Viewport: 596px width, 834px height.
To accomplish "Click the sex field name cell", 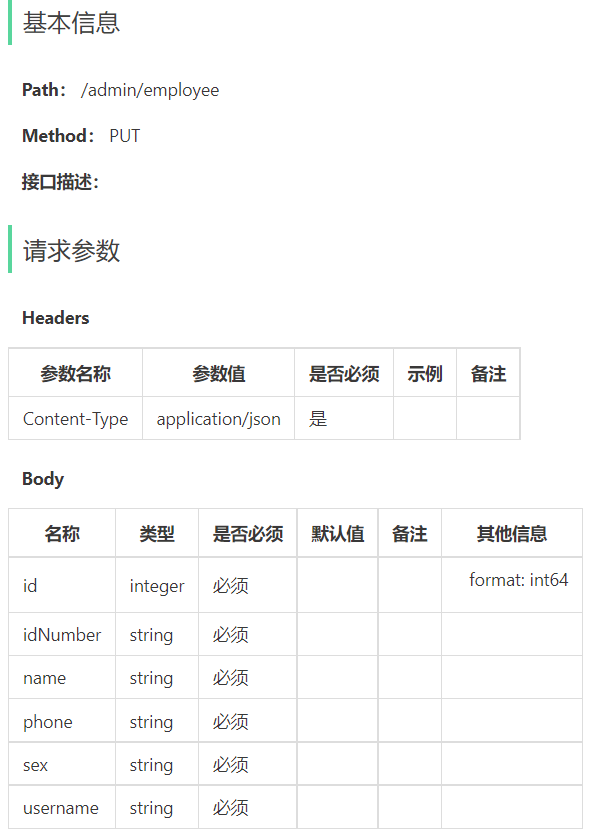I will point(62,764).
